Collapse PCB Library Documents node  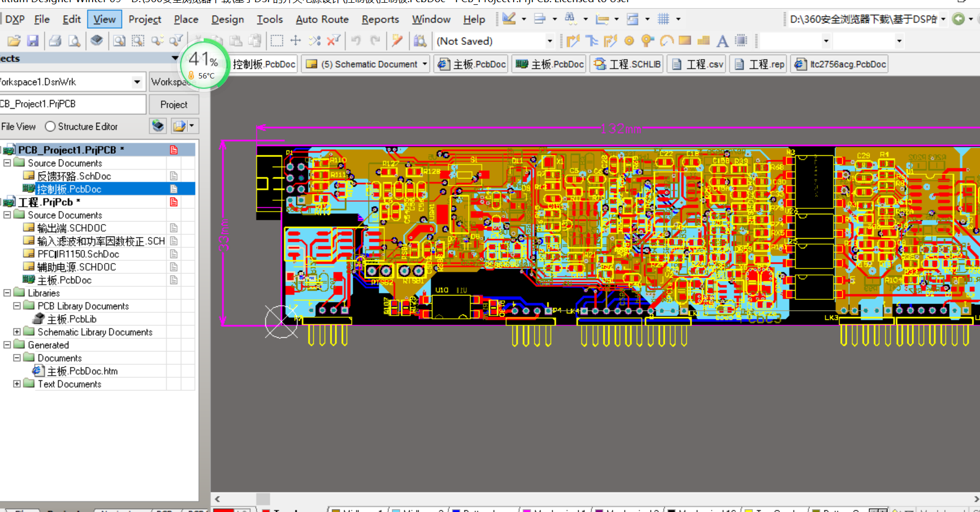(x=17, y=305)
